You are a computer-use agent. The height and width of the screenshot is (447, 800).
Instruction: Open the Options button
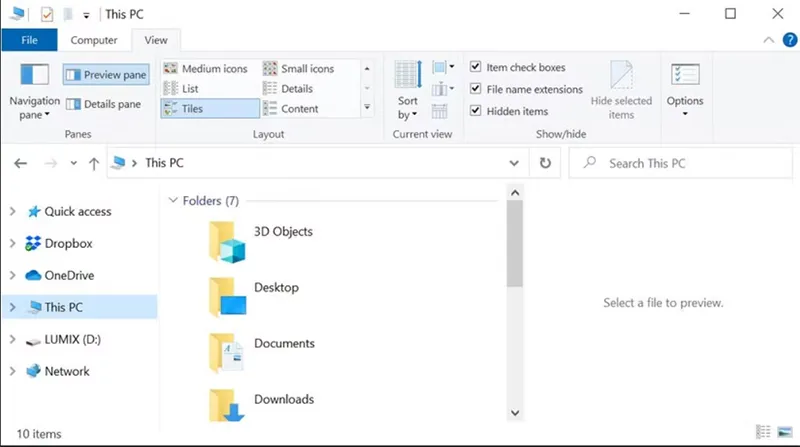685,90
